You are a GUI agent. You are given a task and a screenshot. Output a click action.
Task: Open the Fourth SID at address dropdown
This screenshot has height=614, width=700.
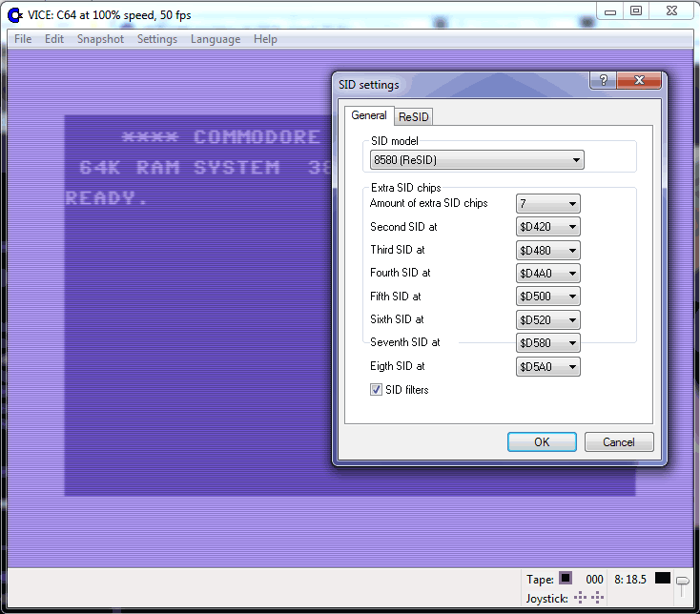tap(547, 273)
